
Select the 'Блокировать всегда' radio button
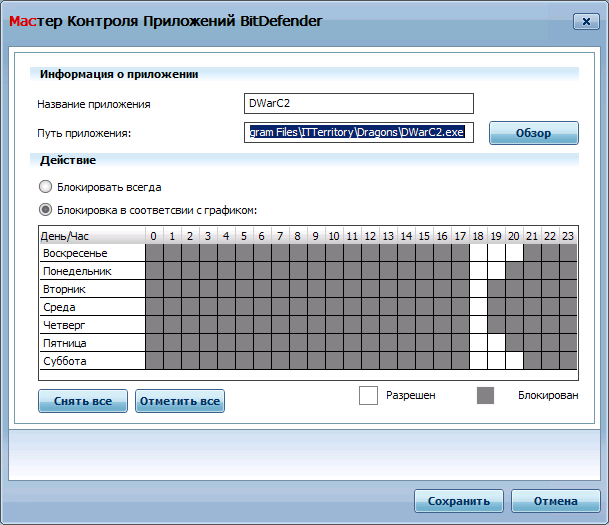45,187
